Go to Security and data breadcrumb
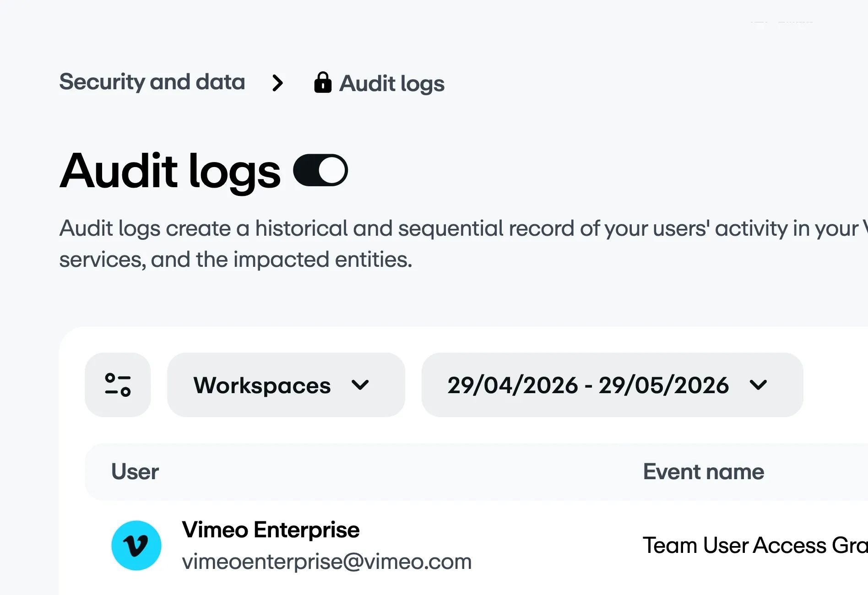 152,82
